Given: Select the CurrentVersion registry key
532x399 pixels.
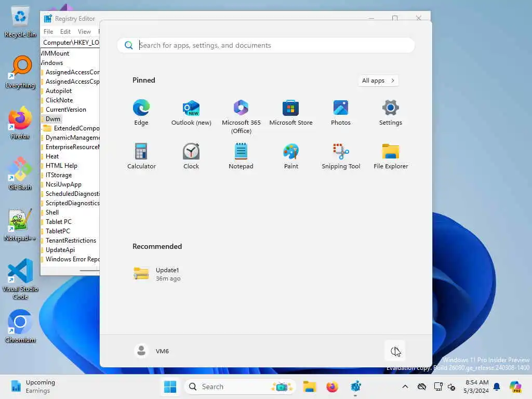Looking at the screenshot, I should tap(66, 110).
